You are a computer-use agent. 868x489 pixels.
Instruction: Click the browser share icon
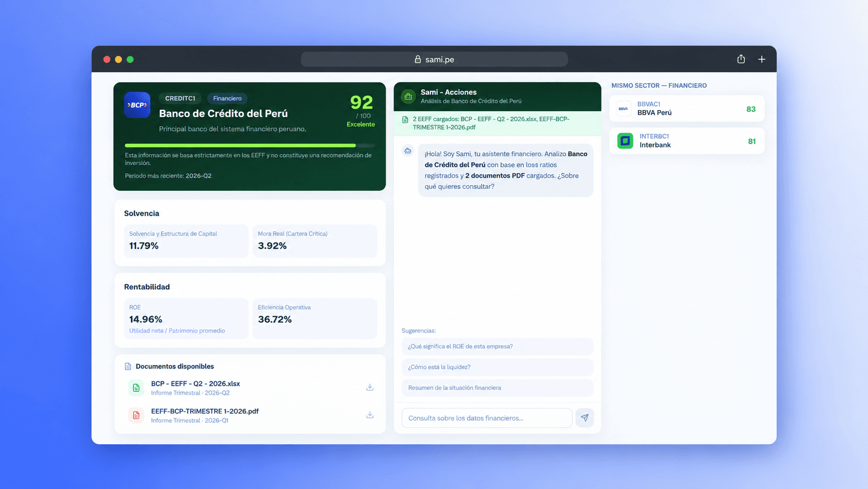[741, 59]
